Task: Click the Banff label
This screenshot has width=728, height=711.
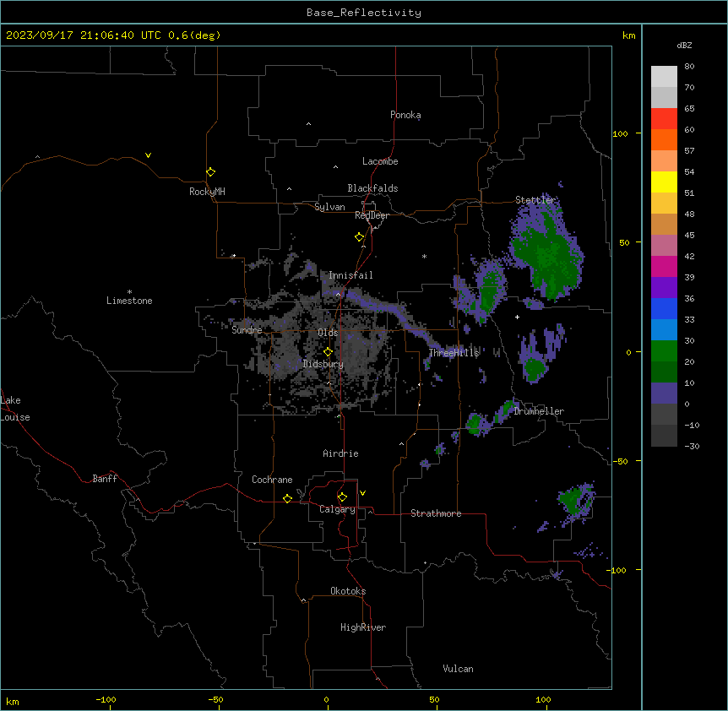Action: point(105,479)
